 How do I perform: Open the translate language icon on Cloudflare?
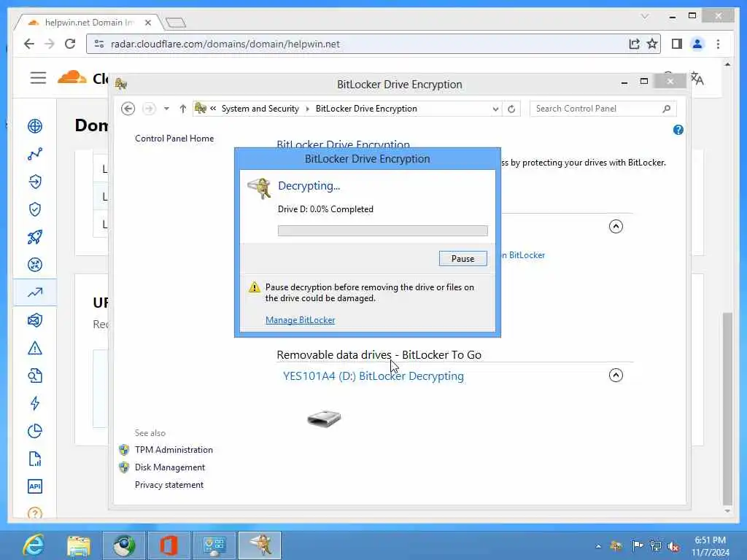697,78
